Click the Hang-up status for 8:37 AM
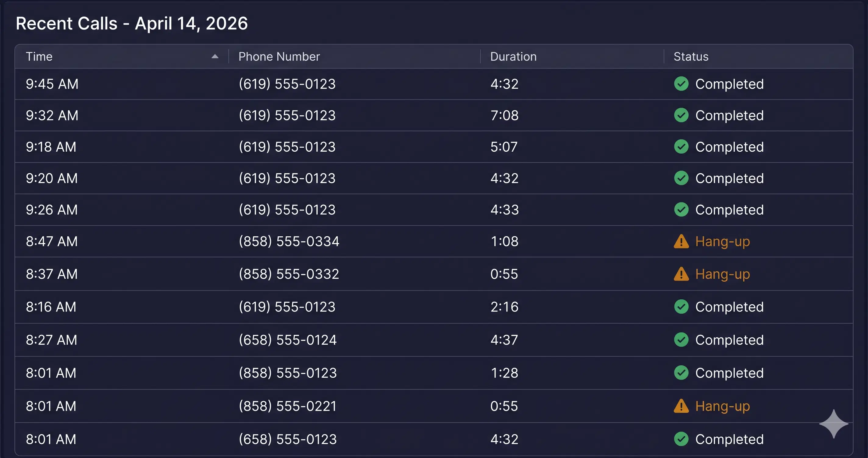 [722, 274]
